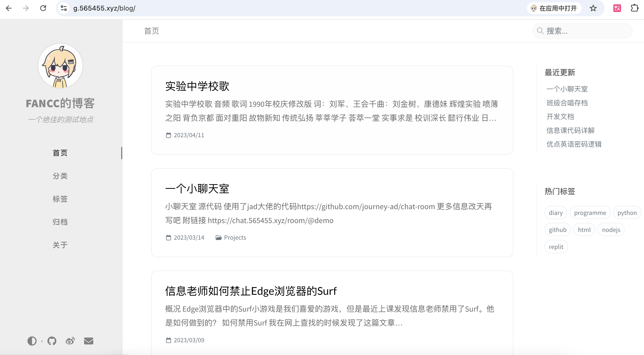Click the 首页 breadcrumb at top
The height and width of the screenshot is (355, 644).
pos(151,31)
